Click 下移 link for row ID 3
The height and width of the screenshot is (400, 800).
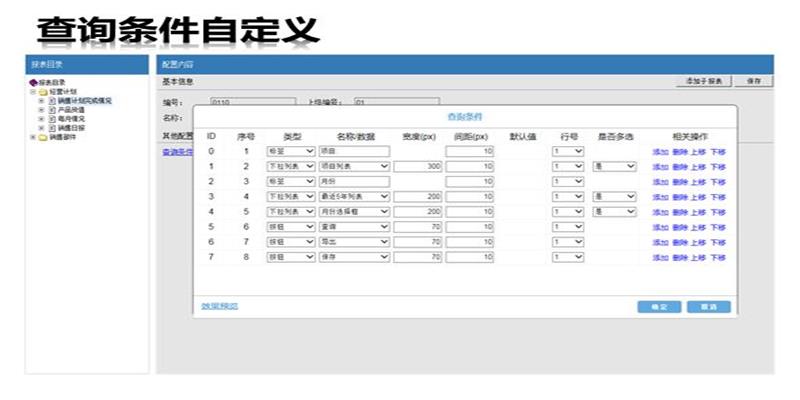click(718, 197)
